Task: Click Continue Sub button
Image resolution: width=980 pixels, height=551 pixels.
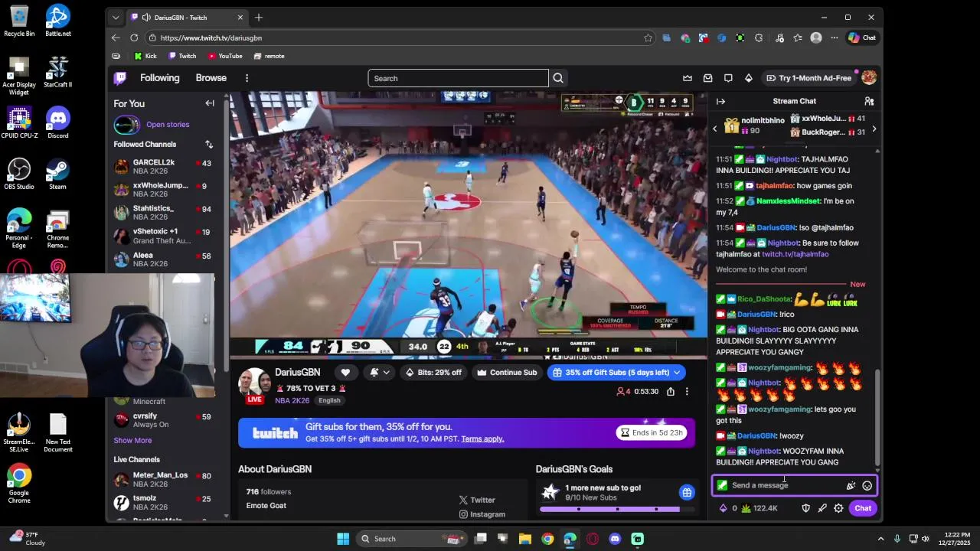Action: coord(507,372)
